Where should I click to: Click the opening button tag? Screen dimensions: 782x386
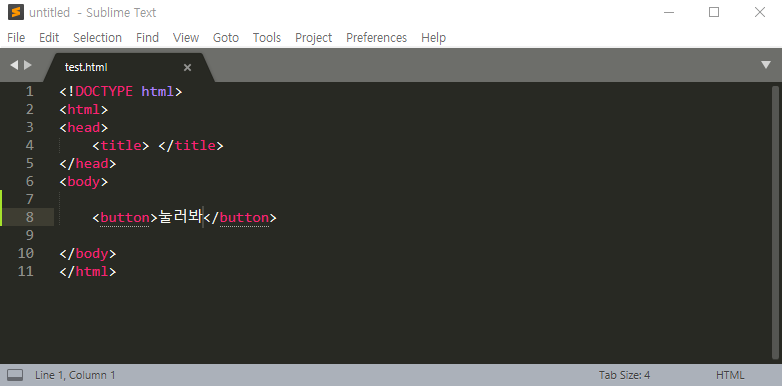[125, 218]
